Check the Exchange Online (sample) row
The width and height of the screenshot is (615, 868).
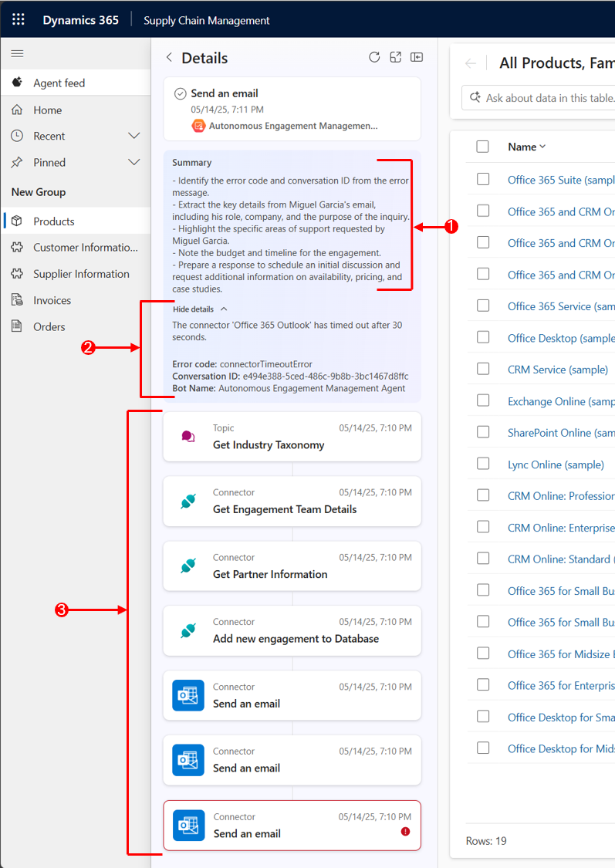[x=483, y=400]
